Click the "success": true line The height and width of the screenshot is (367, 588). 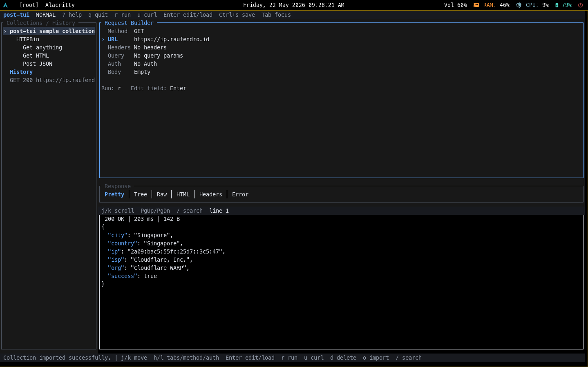coord(132,276)
